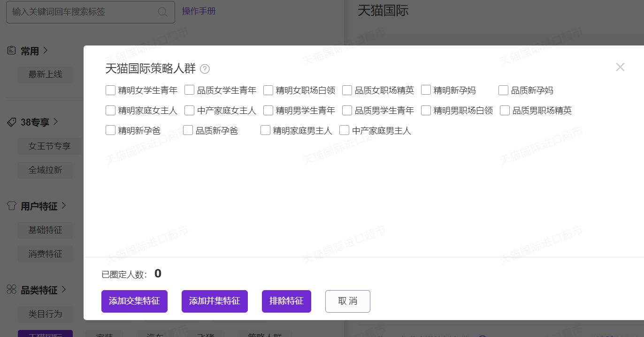The image size is (644, 337).
Task: Enable 精明男职场白领 checkbox
Action: [x=426, y=110]
